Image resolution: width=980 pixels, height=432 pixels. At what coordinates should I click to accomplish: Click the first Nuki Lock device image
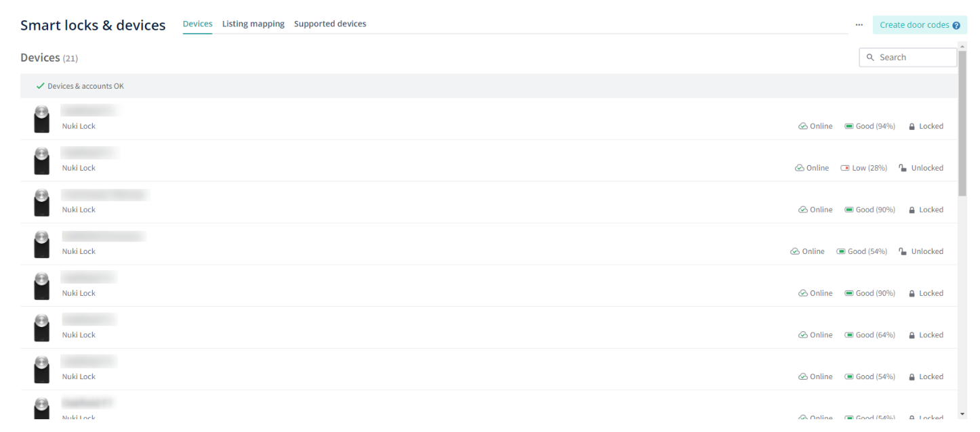42,119
